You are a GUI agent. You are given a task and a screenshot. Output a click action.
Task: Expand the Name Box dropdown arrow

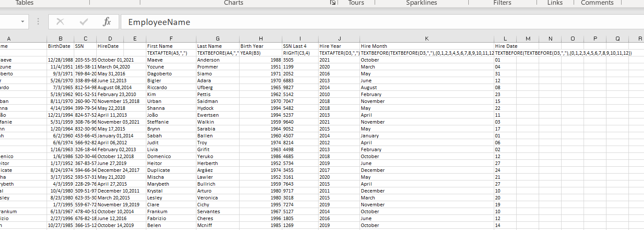(x=22, y=22)
